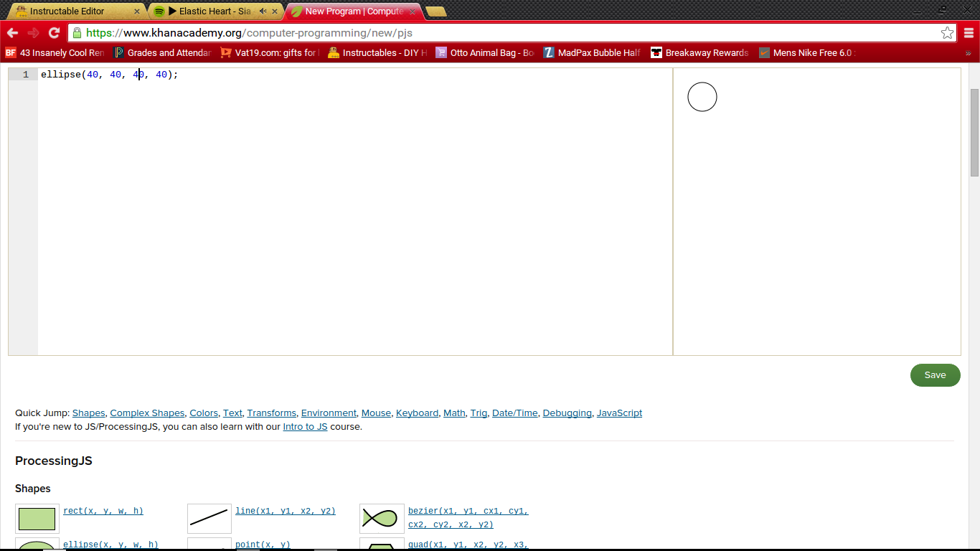This screenshot has height=551, width=980.
Task: Reload the Khan Academy page
Action: click(x=54, y=32)
